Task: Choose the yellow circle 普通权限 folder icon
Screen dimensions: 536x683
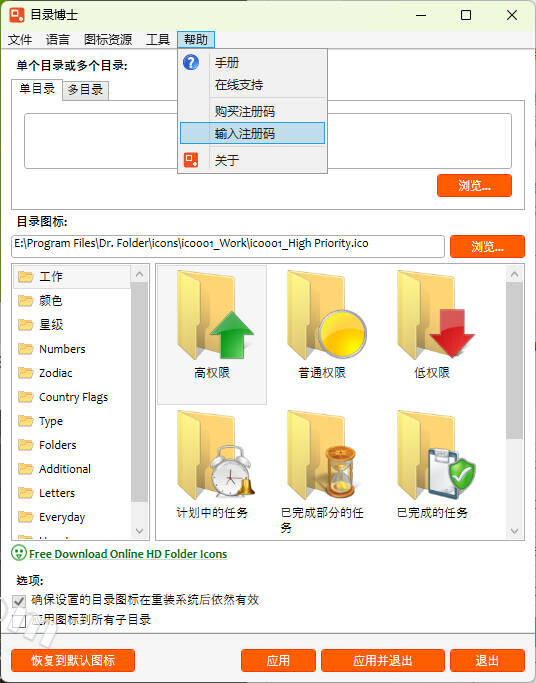Action: pyautogui.click(x=325, y=315)
